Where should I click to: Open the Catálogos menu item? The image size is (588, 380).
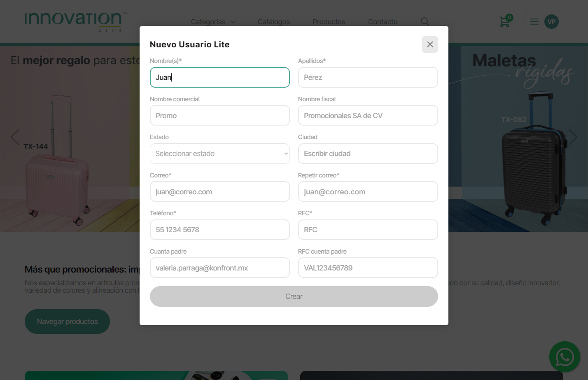pyautogui.click(x=274, y=22)
